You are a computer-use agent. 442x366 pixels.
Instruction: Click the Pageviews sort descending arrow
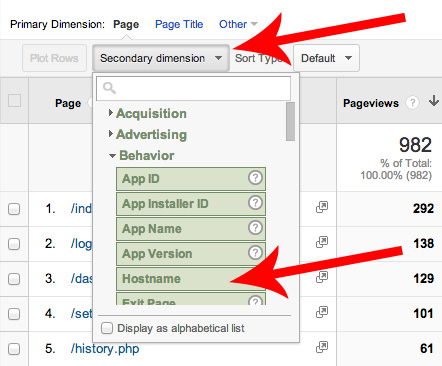433,101
